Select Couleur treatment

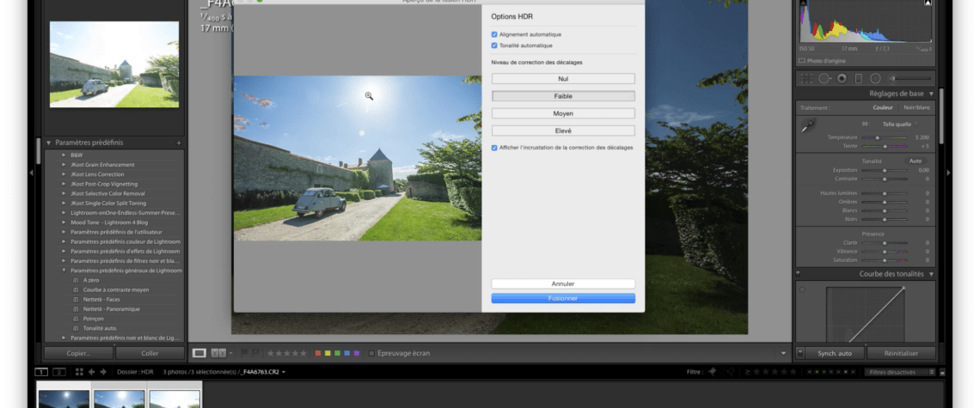[883, 107]
